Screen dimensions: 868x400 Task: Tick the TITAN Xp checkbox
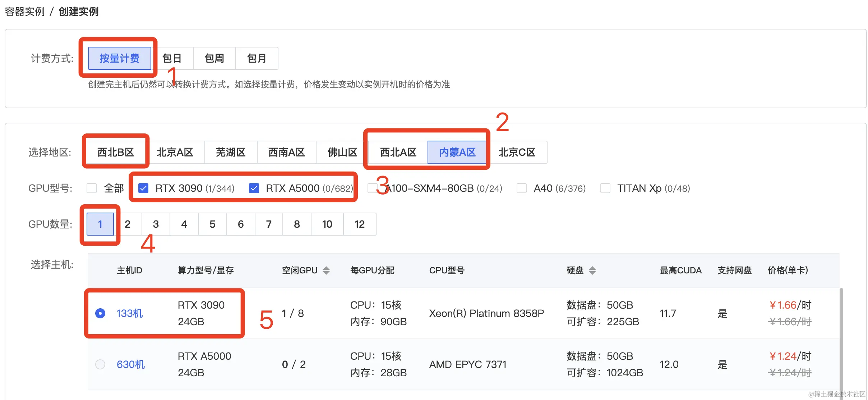pyautogui.click(x=605, y=188)
